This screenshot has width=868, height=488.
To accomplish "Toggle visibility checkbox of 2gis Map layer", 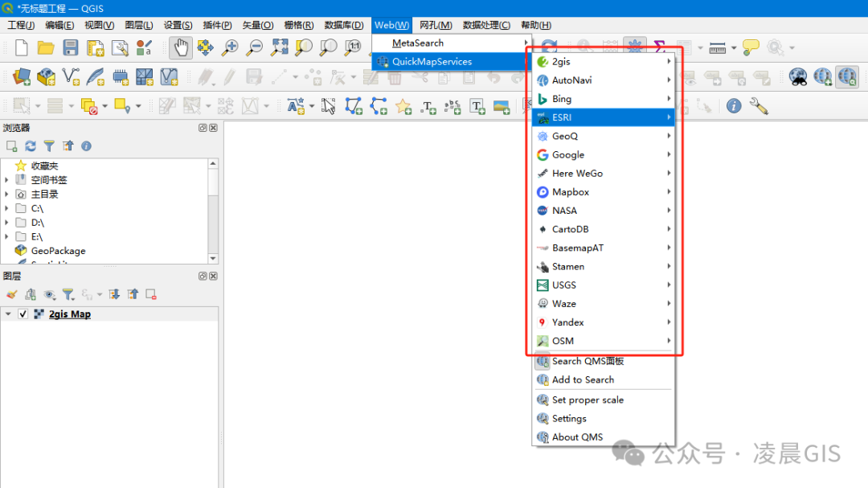I will (23, 314).
